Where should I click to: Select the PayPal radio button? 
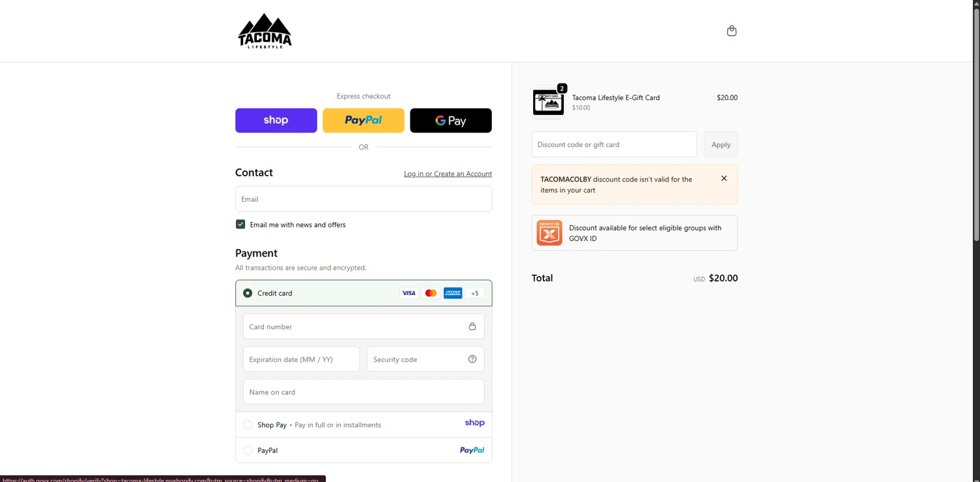click(x=248, y=450)
